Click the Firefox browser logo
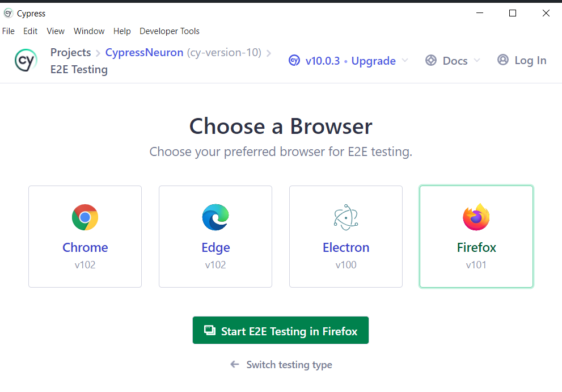 click(x=476, y=217)
